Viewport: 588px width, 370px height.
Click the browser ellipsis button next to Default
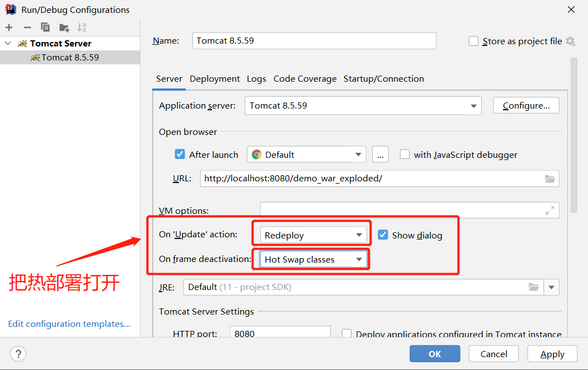coord(380,154)
